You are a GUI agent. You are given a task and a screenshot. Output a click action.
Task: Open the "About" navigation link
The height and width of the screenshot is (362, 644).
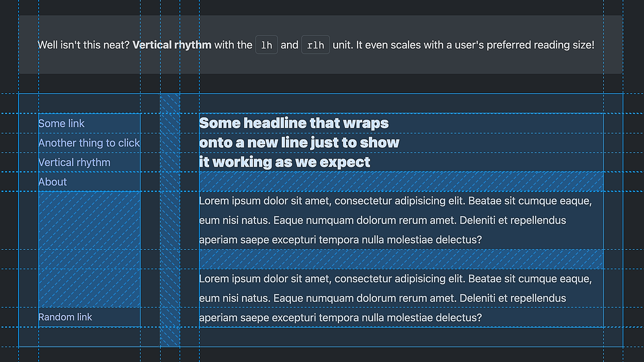tap(53, 182)
